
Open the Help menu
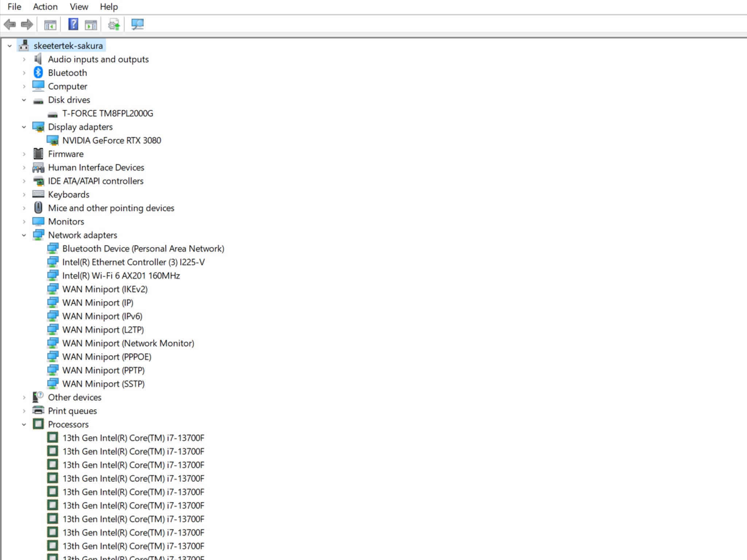(109, 7)
